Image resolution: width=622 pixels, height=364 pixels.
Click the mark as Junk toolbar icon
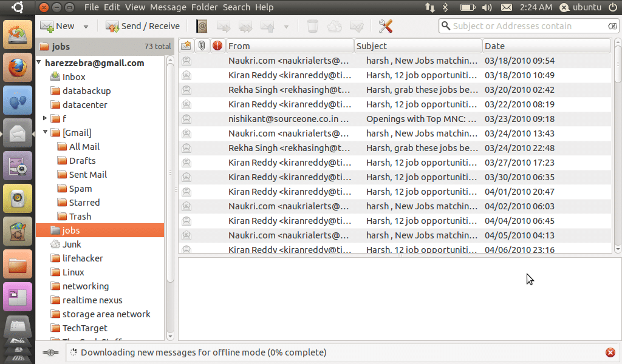point(335,26)
